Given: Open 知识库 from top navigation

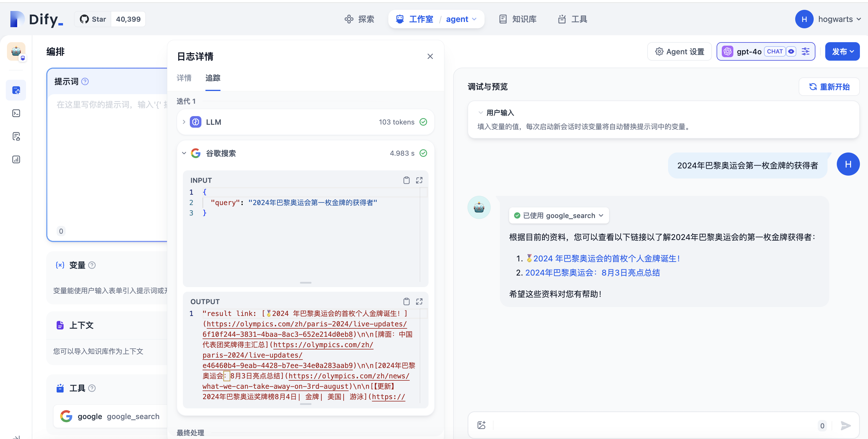Looking at the screenshot, I should click(x=518, y=19).
